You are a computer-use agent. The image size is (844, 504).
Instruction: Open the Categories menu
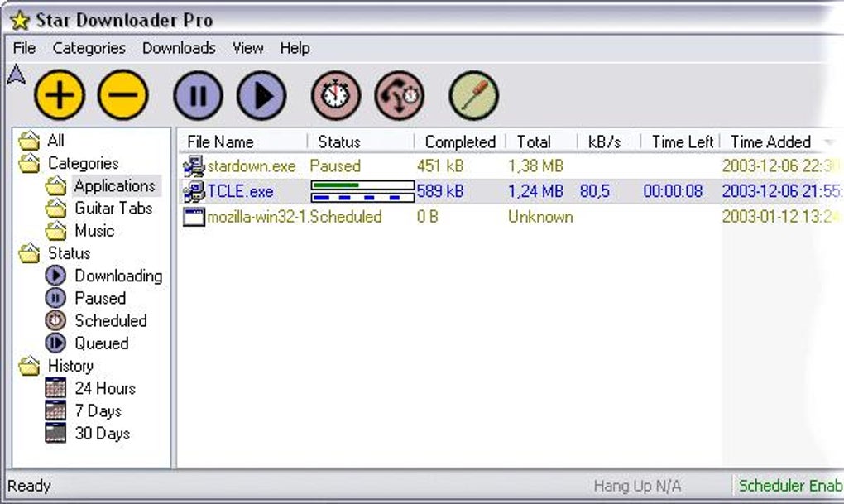[x=89, y=48]
